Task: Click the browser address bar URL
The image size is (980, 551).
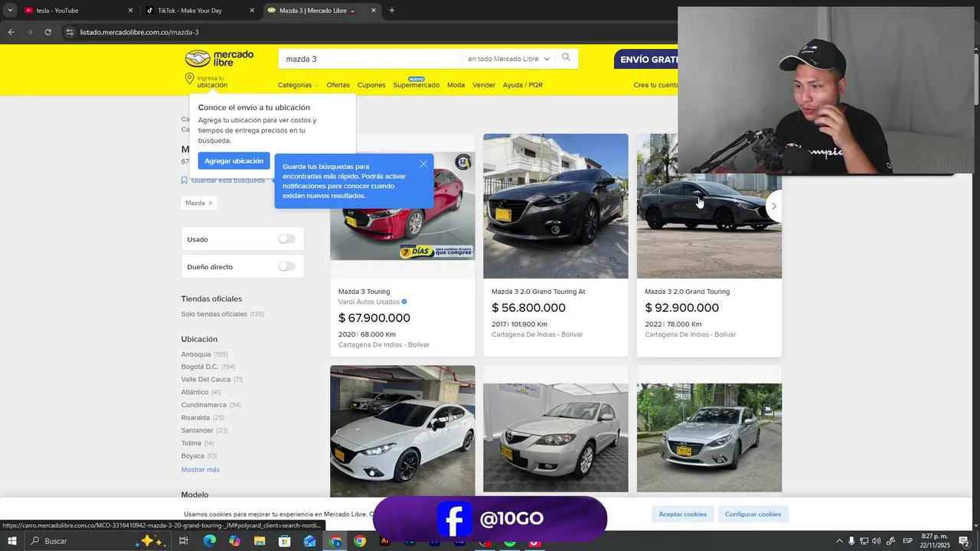Action: coord(139,32)
